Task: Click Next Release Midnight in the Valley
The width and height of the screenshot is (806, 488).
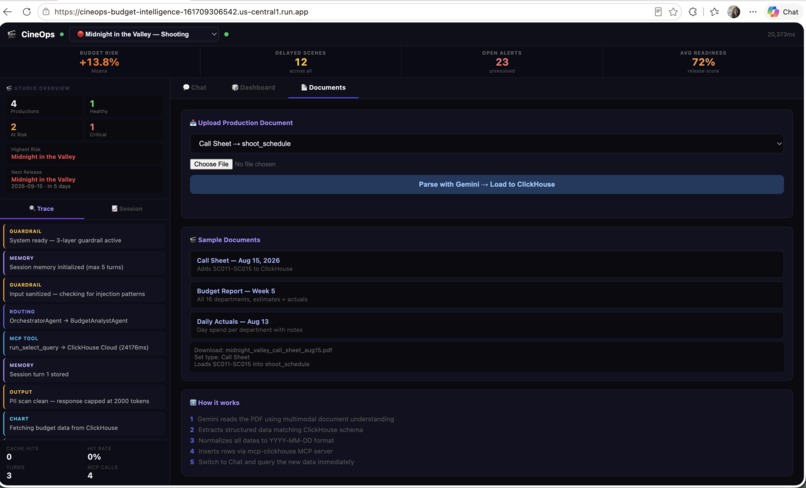Action: (85, 179)
